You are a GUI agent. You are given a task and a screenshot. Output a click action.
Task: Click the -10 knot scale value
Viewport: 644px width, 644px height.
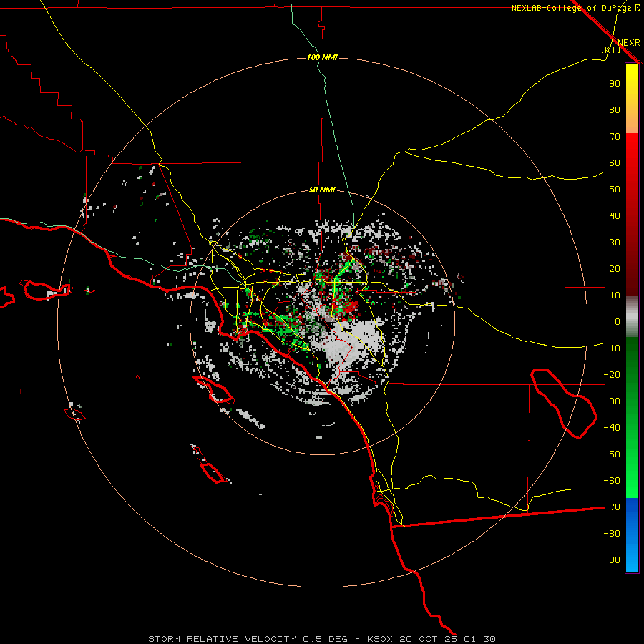(612, 348)
